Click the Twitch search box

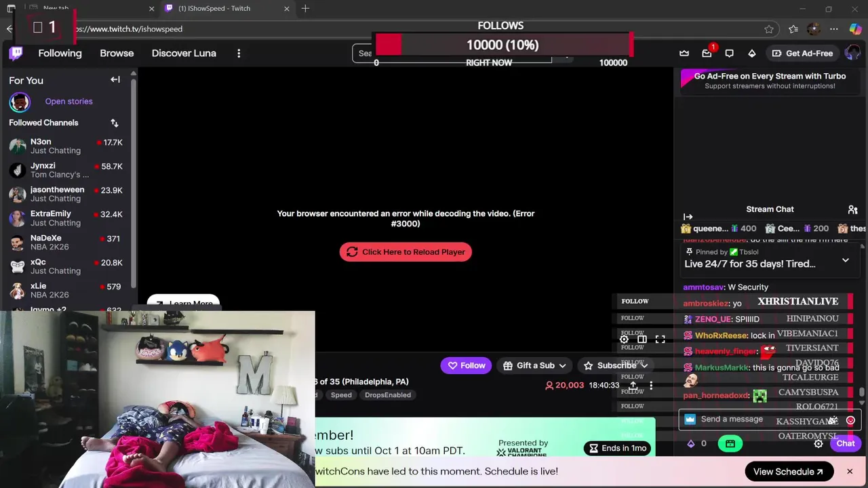pyautogui.click(x=451, y=54)
